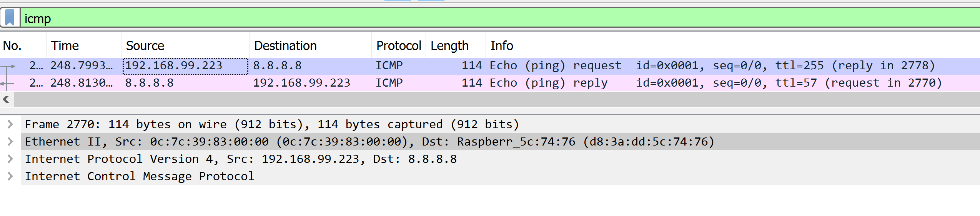Select the Echo ping request packet row
The image size is (980, 216).
coord(490,66)
